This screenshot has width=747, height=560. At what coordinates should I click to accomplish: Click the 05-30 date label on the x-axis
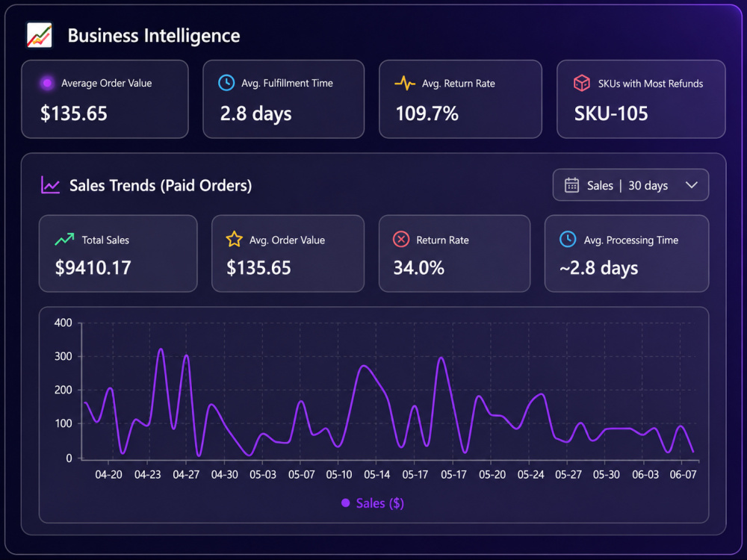coord(607,475)
